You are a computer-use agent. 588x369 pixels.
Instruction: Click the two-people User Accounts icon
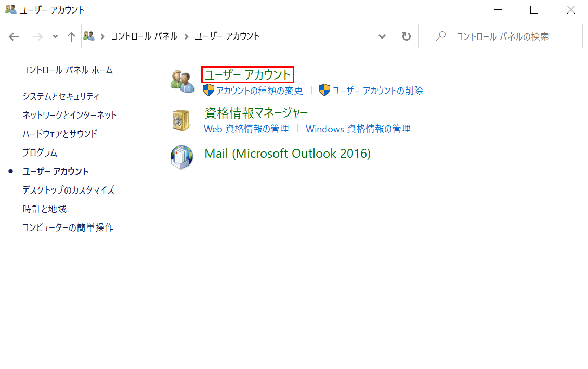182,82
